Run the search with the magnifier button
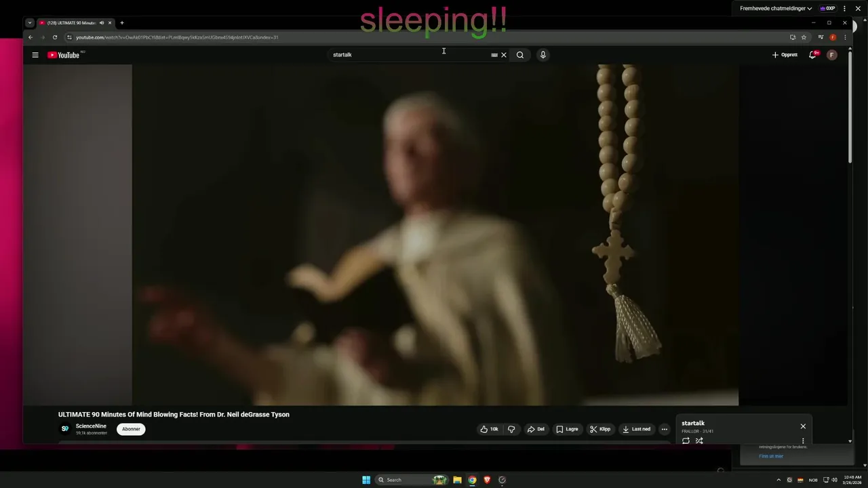 point(520,55)
